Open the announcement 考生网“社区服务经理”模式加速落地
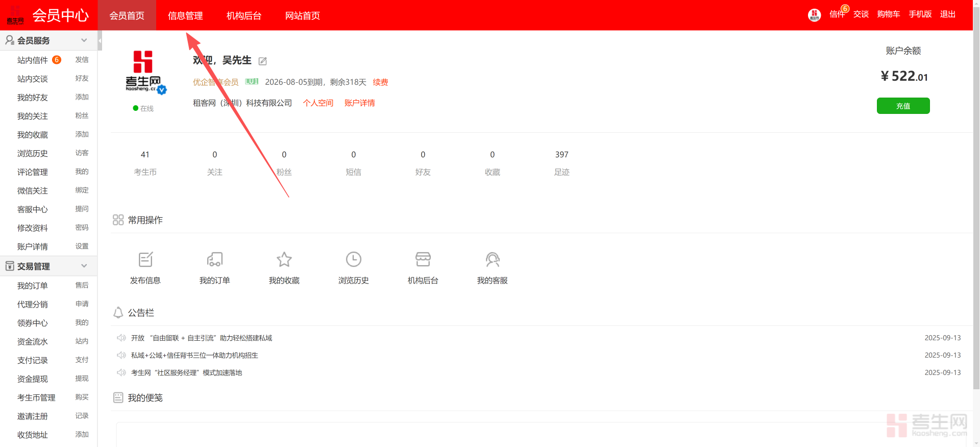The height and width of the screenshot is (447, 980). coord(186,373)
